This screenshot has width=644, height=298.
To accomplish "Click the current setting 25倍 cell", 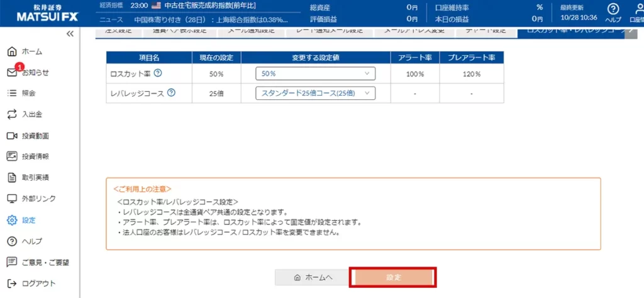I will tap(216, 93).
